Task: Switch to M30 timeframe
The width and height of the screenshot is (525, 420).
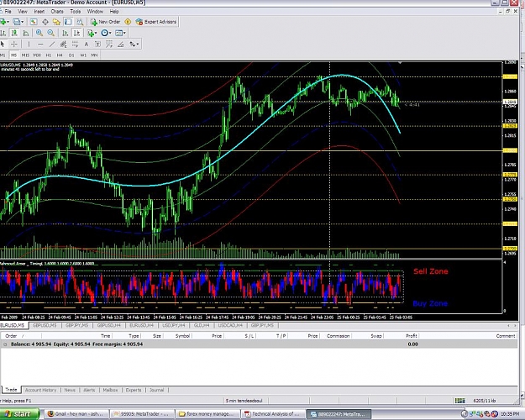Action: [x=37, y=55]
